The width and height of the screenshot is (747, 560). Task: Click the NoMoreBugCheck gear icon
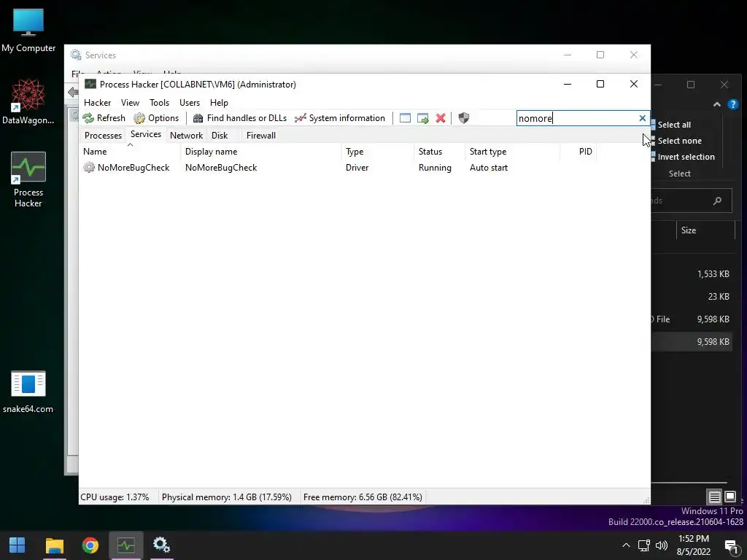coord(88,168)
